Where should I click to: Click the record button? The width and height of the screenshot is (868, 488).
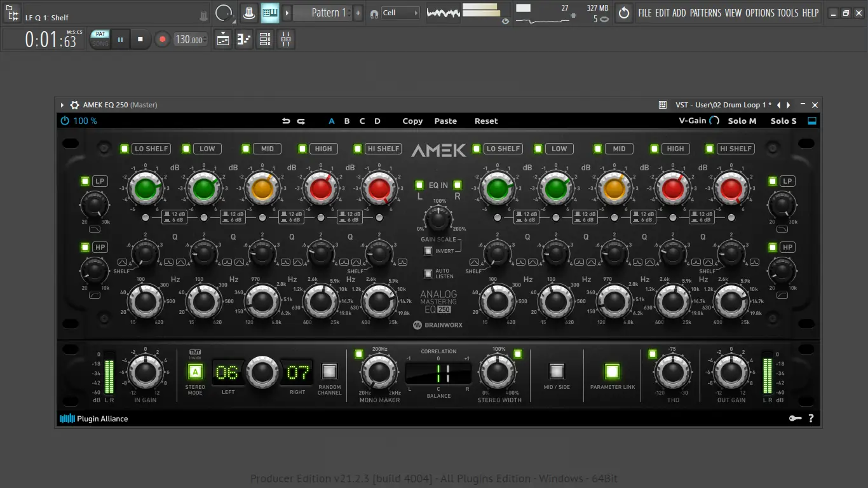[x=162, y=39]
